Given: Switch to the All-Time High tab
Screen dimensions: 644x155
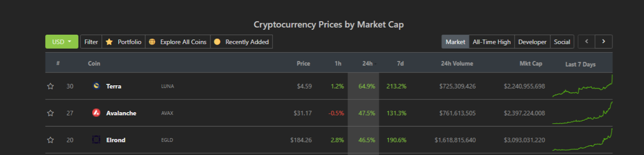Looking at the screenshot, I should (491, 42).
